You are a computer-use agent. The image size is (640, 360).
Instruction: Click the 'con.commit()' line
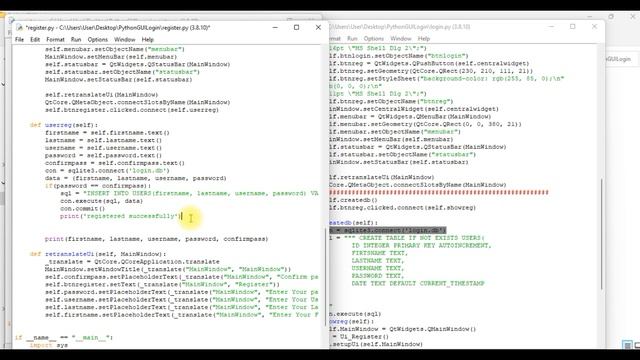click(x=82, y=209)
